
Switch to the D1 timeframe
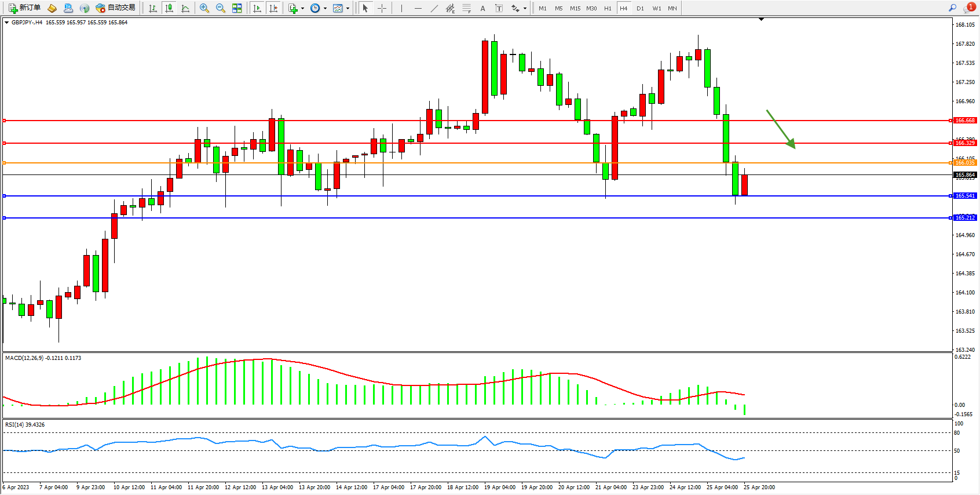(x=640, y=8)
